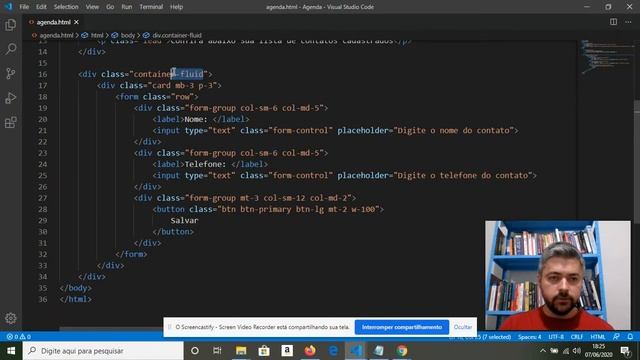
Task: Open the Help menu
Action: click(176, 7)
